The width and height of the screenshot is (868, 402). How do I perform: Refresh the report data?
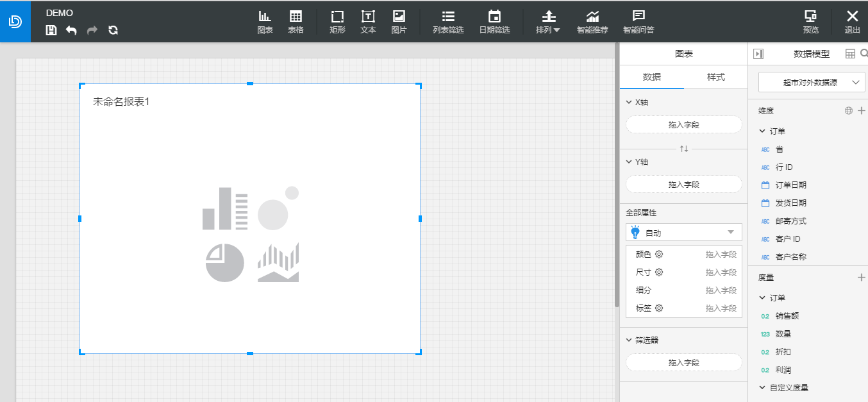pyautogui.click(x=113, y=30)
